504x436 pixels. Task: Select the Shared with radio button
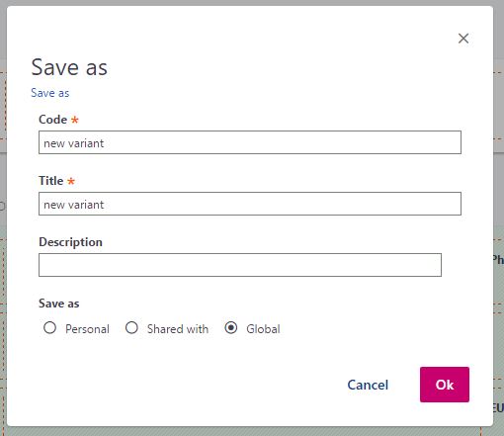click(131, 328)
